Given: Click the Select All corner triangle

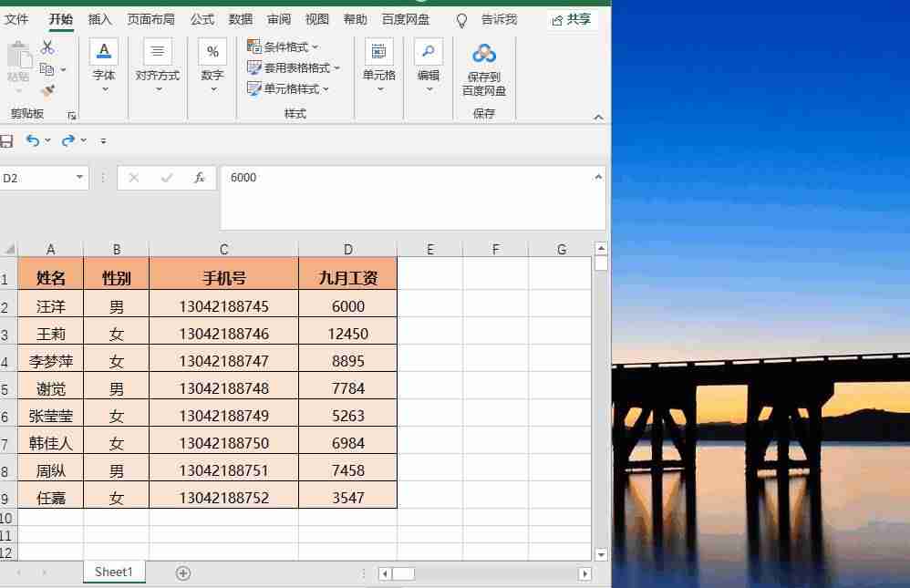Looking at the screenshot, I should pos(9,249).
